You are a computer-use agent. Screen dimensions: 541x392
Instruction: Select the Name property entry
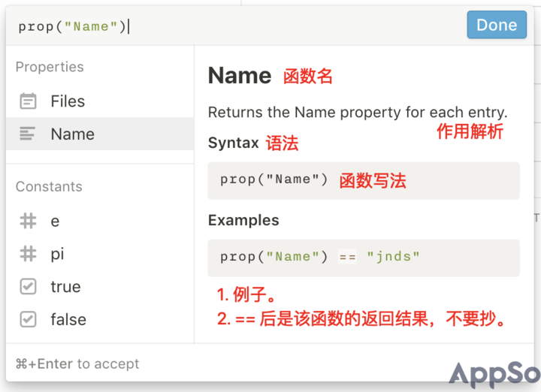[100, 134]
